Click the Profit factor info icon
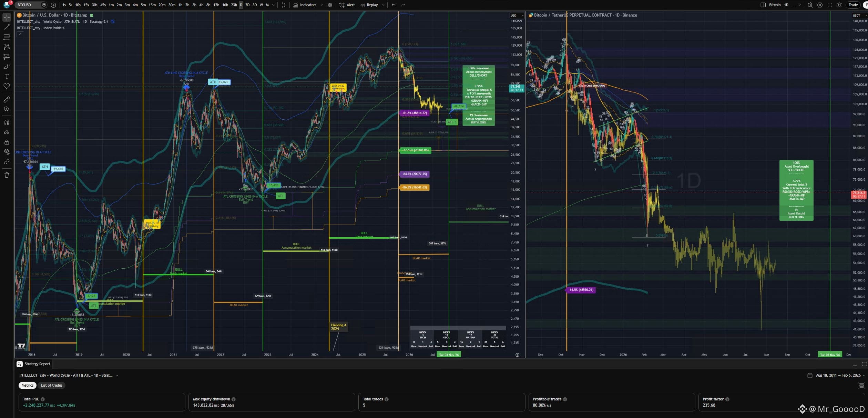 click(727, 399)
